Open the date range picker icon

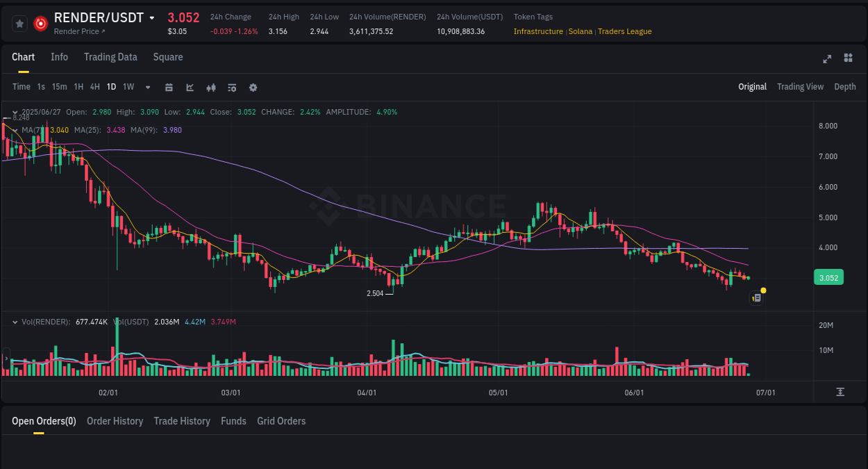pos(169,87)
